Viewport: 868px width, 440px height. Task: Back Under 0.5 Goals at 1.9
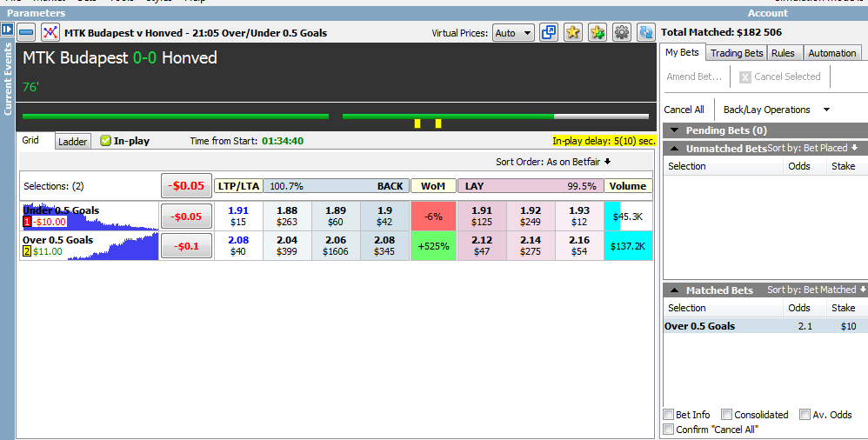click(x=384, y=216)
